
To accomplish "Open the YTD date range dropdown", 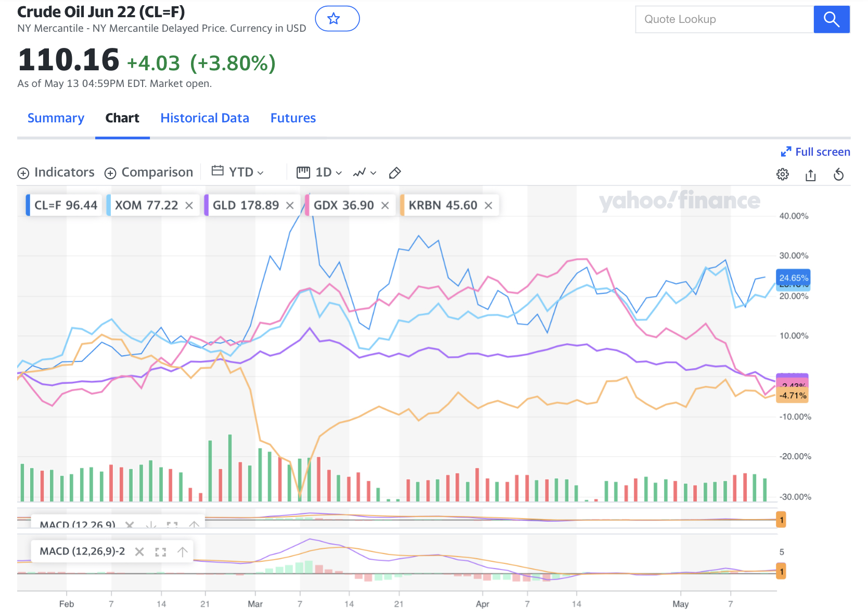I will (x=238, y=172).
